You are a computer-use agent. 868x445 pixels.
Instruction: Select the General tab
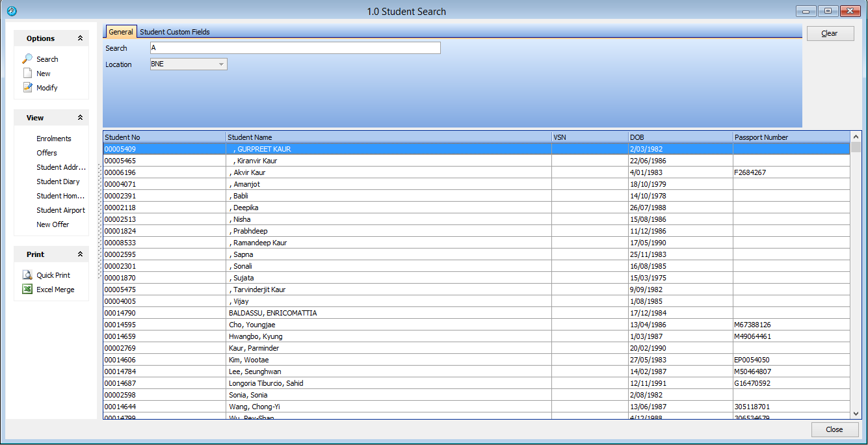coord(120,32)
